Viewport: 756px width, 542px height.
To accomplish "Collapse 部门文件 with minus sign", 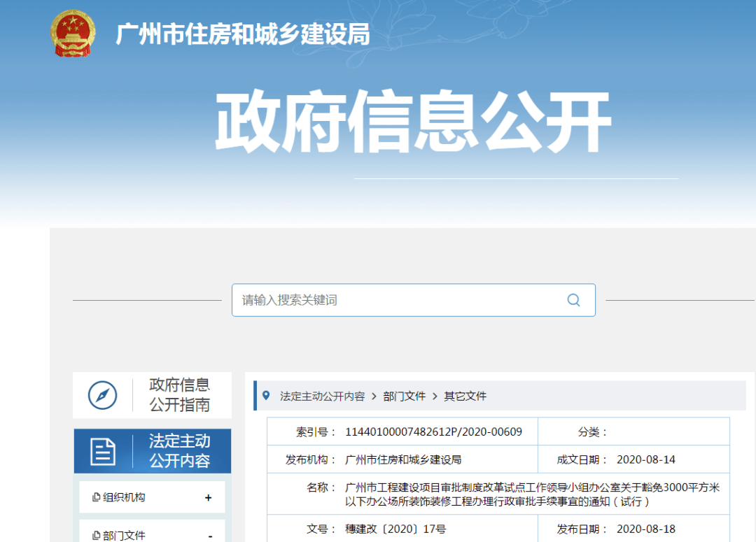I will [210, 536].
